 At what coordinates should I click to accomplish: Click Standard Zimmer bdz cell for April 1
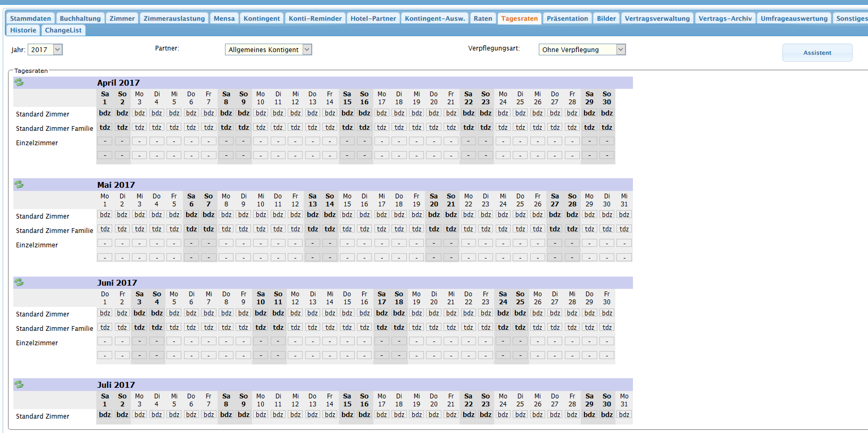pos(105,113)
